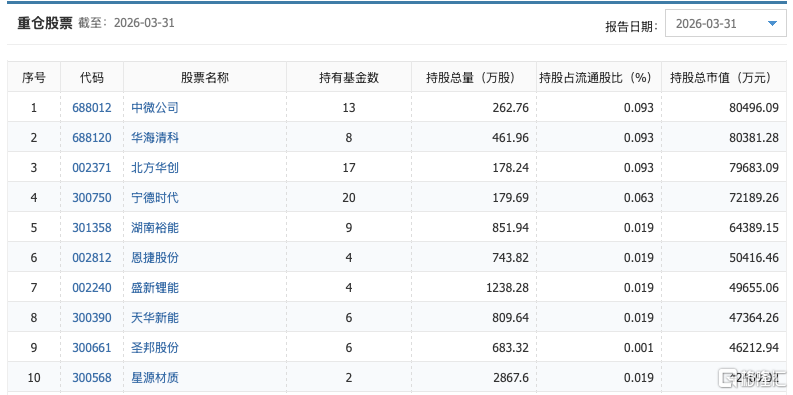Select ratio 0.001 for 圣邦股份
Viewport: 793px width, 395px height.
pyautogui.click(x=639, y=348)
